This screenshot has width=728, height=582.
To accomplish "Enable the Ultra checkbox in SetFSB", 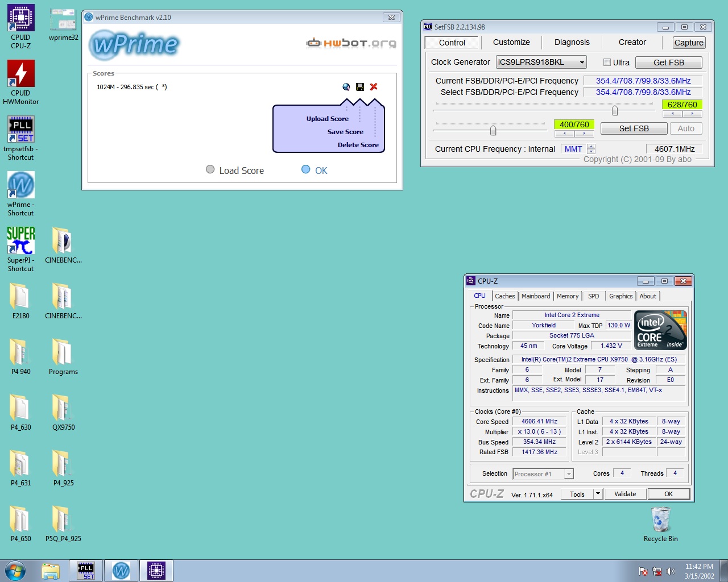I will coord(607,63).
